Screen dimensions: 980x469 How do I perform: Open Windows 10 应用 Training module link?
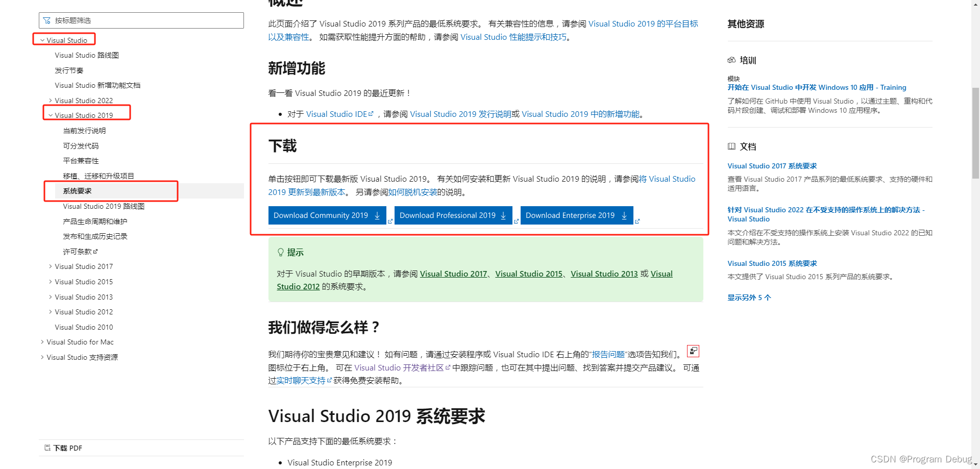pos(817,87)
